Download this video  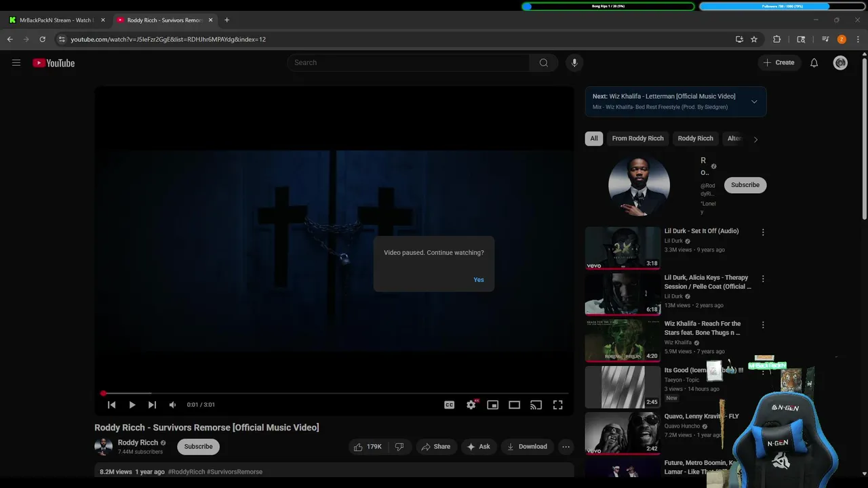(x=528, y=447)
